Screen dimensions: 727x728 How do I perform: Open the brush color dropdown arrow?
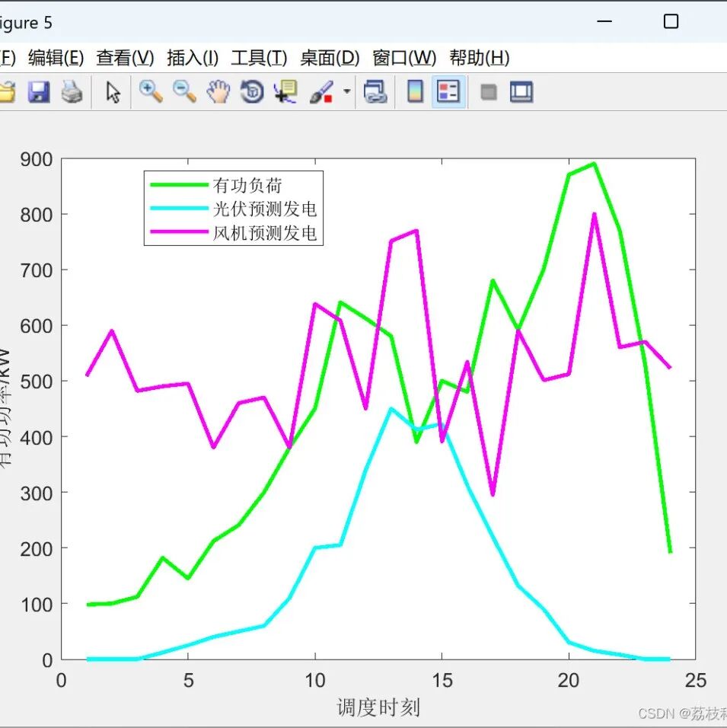346,91
